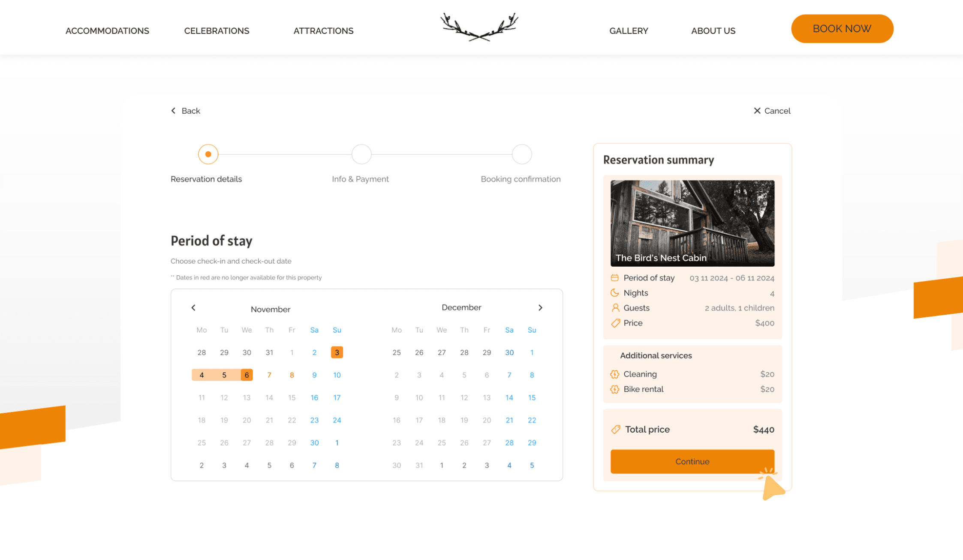
Task: Click the Booking confirmation step label
Action: [x=521, y=179]
